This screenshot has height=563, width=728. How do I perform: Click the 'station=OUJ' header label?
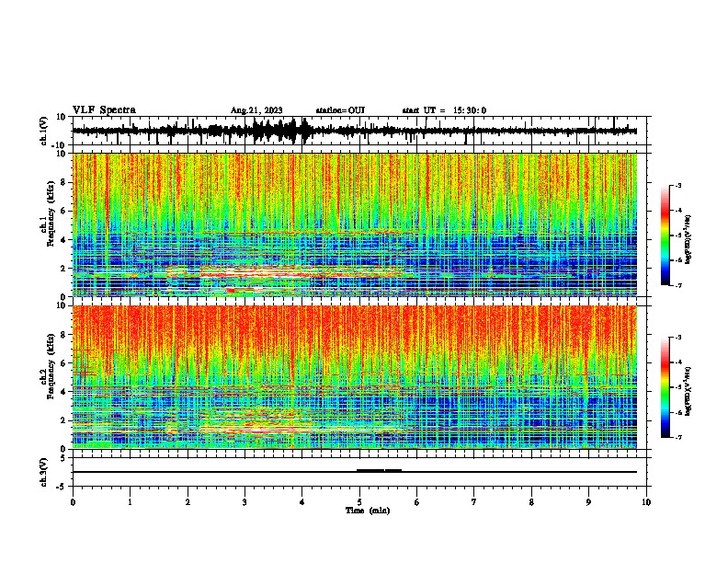pos(340,110)
